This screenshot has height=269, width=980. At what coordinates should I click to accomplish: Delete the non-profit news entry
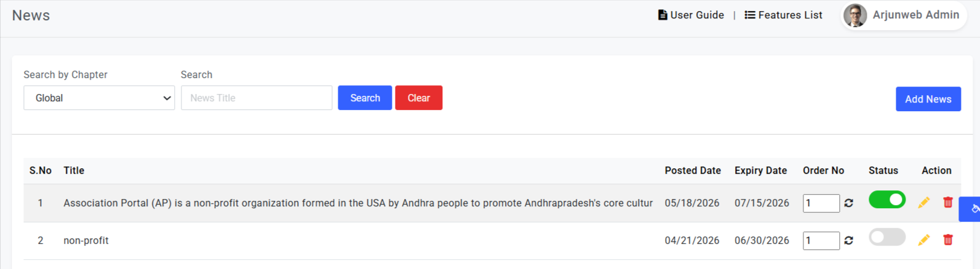point(948,240)
